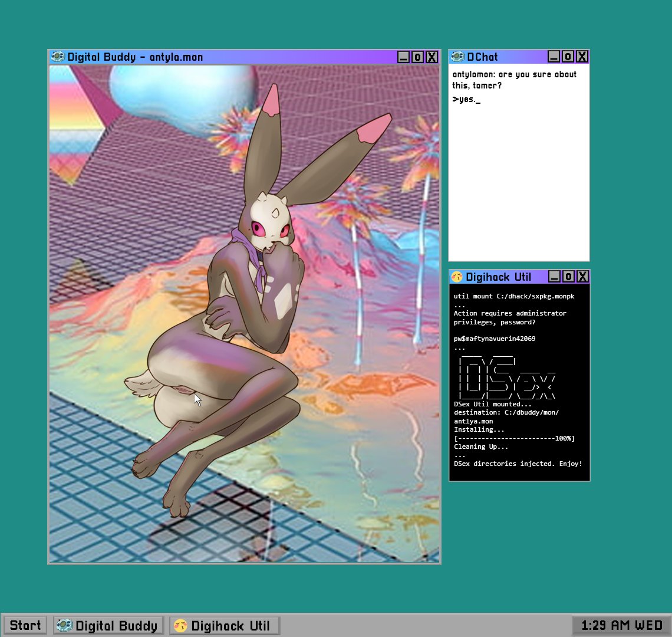Maximize the DChat window
This screenshot has width=672, height=637.
pyautogui.click(x=568, y=57)
